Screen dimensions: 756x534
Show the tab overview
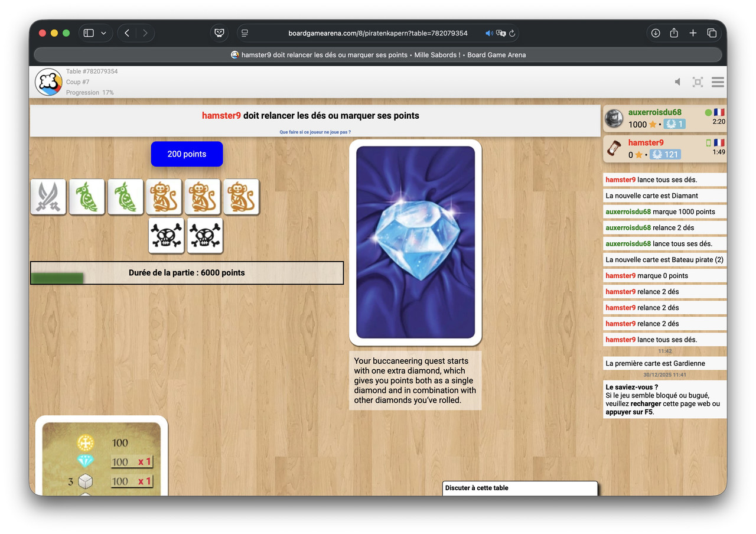click(x=712, y=33)
